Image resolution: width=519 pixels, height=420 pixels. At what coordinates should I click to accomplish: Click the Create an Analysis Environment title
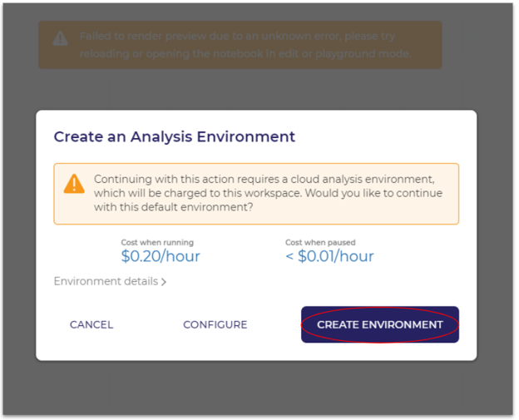(175, 136)
